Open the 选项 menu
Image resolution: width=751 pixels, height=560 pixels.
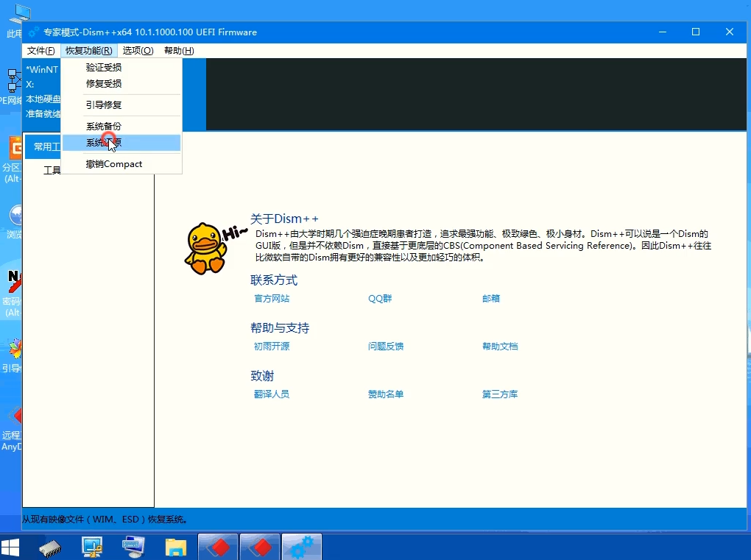pos(137,51)
